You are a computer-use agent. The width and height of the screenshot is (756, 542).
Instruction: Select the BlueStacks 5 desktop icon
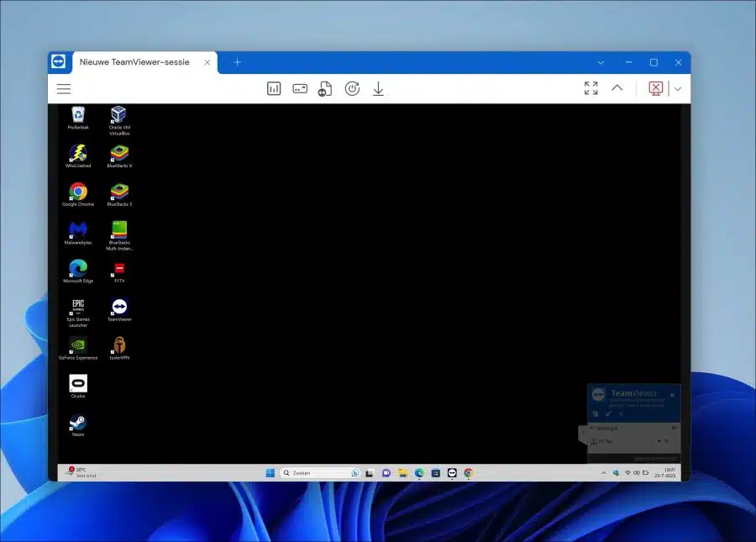pyautogui.click(x=119, y=194)
